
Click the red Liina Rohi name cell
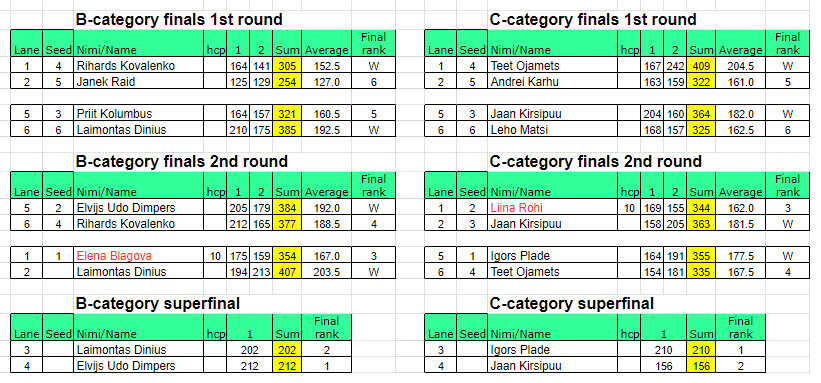pos(552,208)
